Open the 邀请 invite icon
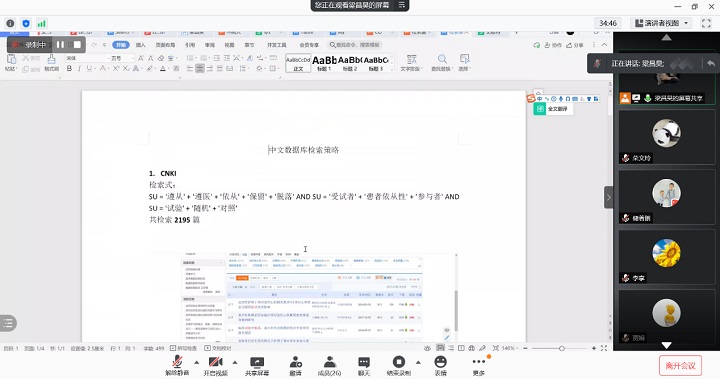The image size is (720, 379). 295,366
